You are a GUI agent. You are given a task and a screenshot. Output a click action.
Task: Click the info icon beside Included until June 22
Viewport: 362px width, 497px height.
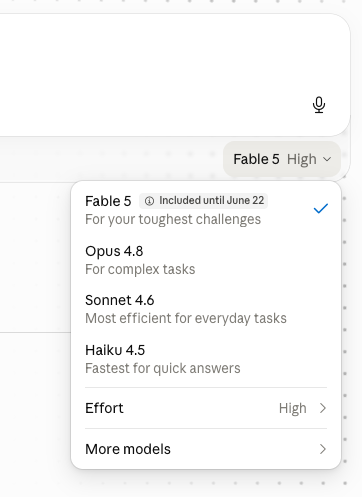coord(149,201)
